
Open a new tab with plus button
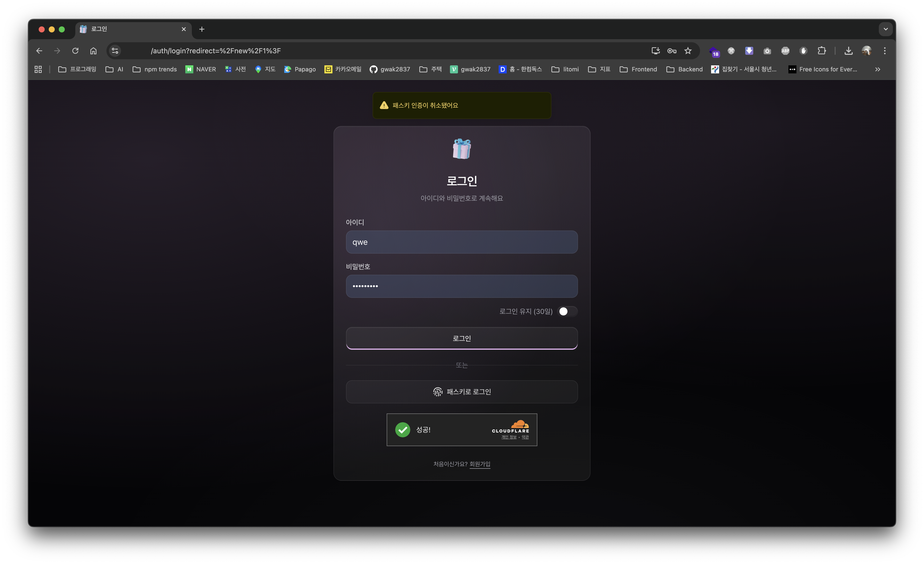(x=202, y=29)
